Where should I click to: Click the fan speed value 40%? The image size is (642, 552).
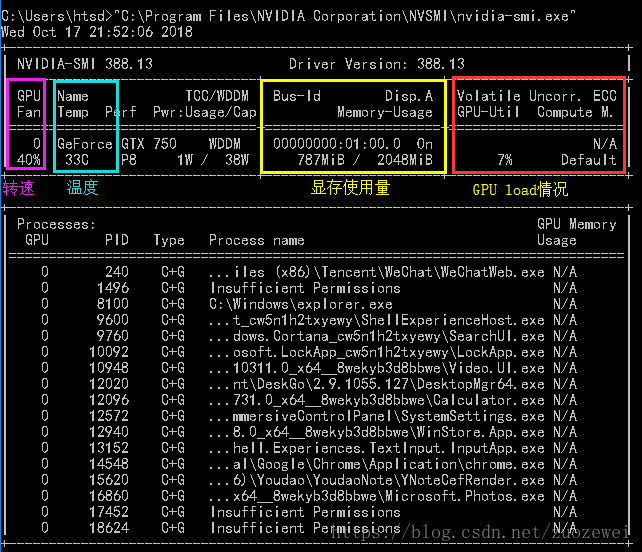click(x=29, y=160)
